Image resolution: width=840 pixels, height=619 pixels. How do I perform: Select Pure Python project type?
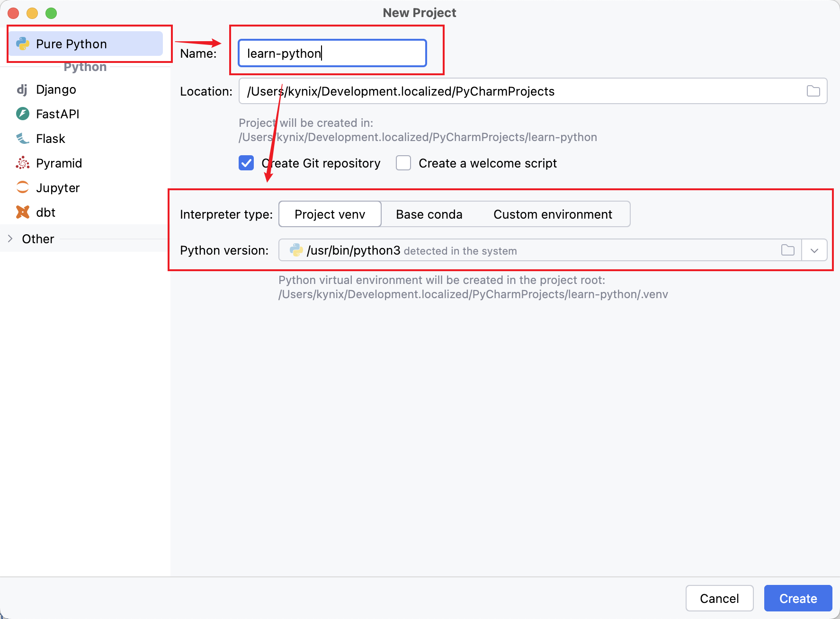(x=86, y=44)
